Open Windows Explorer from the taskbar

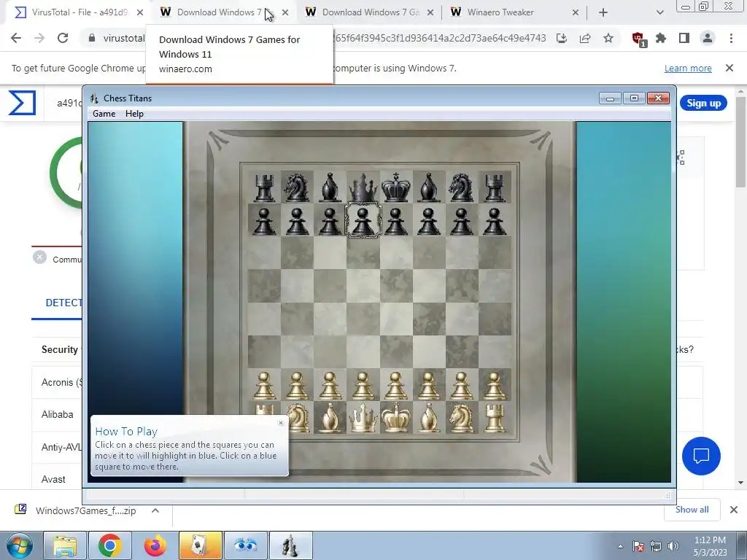[x=65, y=545]
